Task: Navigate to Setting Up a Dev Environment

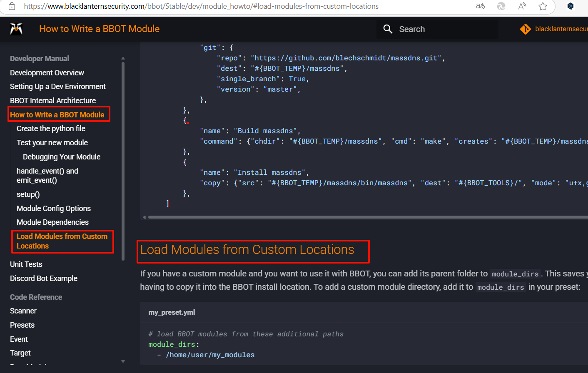Action: 57,86
